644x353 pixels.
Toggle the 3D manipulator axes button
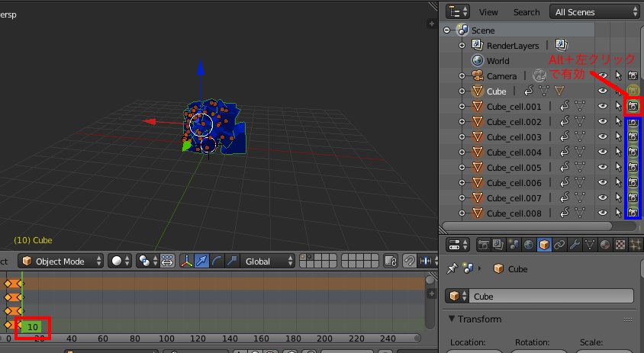[x=186, y=261]
